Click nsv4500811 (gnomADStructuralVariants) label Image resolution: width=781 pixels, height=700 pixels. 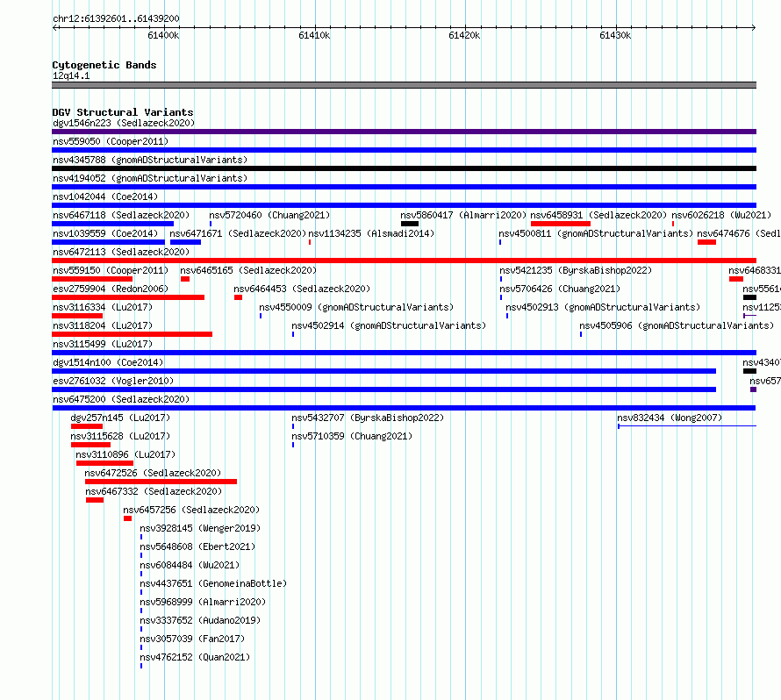coord(596,233)
